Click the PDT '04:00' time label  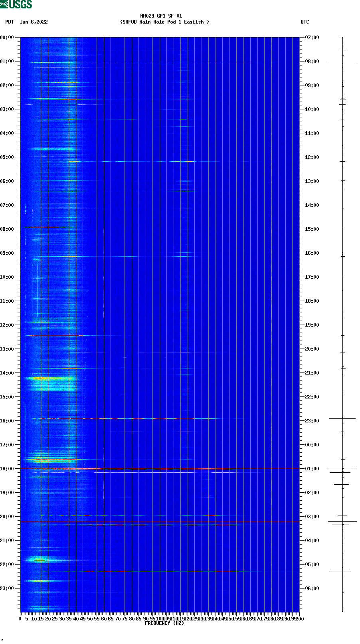click(x=7, y=133)
